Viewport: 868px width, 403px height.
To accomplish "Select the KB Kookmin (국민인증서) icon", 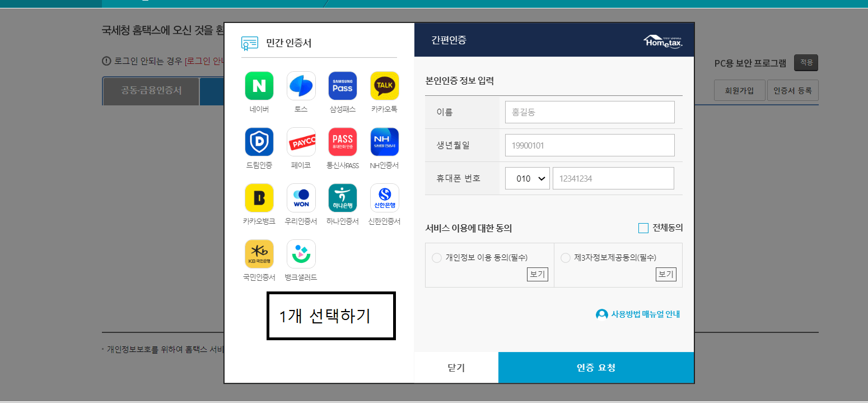I will coord(259,254).
